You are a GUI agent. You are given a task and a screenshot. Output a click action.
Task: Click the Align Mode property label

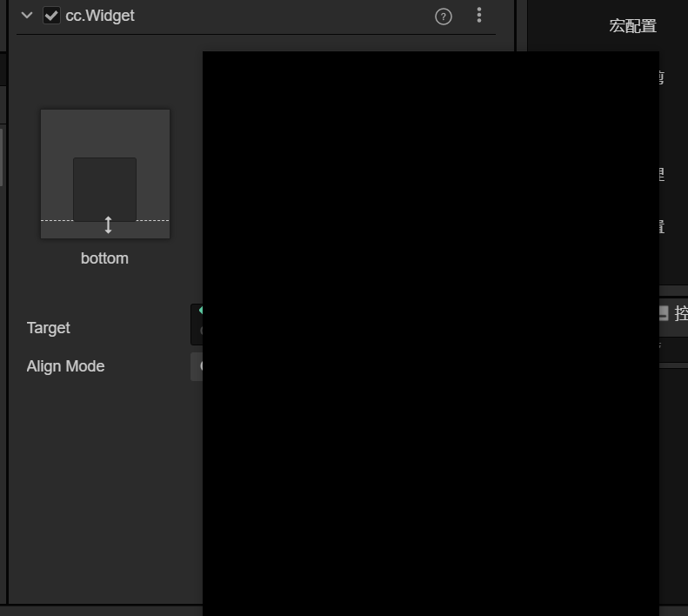(65, 366)
